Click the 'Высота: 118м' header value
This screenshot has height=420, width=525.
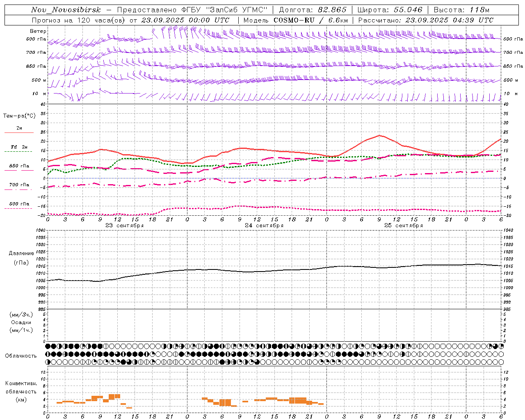click(x=461, y=10)
